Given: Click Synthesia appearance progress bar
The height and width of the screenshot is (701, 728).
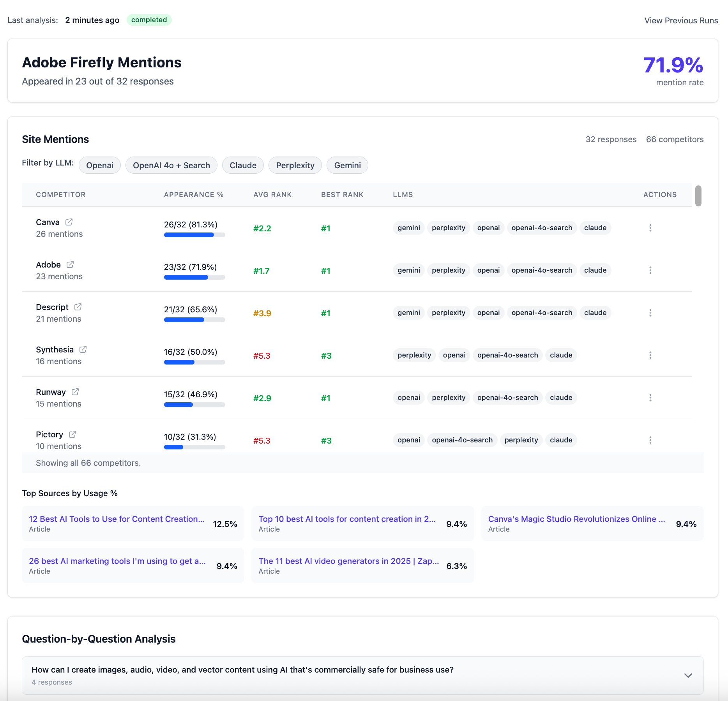Looking at the screenshot, I should [x=194, y=362].
